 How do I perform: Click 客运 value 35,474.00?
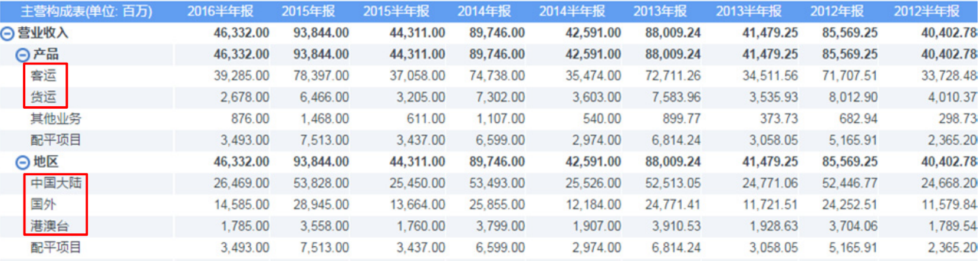[593, 76]
